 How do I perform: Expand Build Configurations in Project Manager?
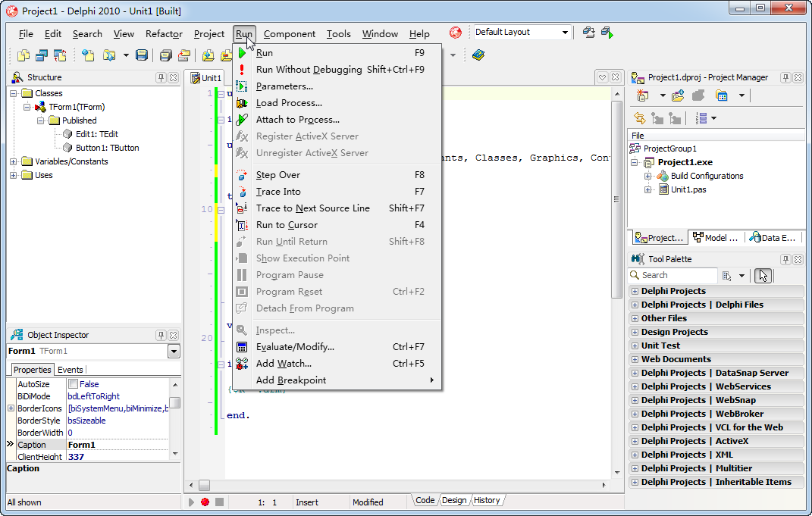click(x=647, y=176)
